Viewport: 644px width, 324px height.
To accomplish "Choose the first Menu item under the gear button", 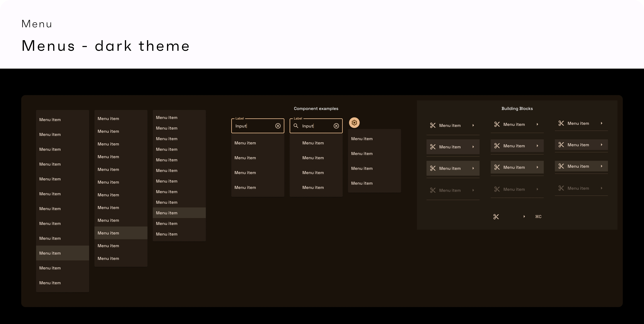I will (x=375, y=139).
